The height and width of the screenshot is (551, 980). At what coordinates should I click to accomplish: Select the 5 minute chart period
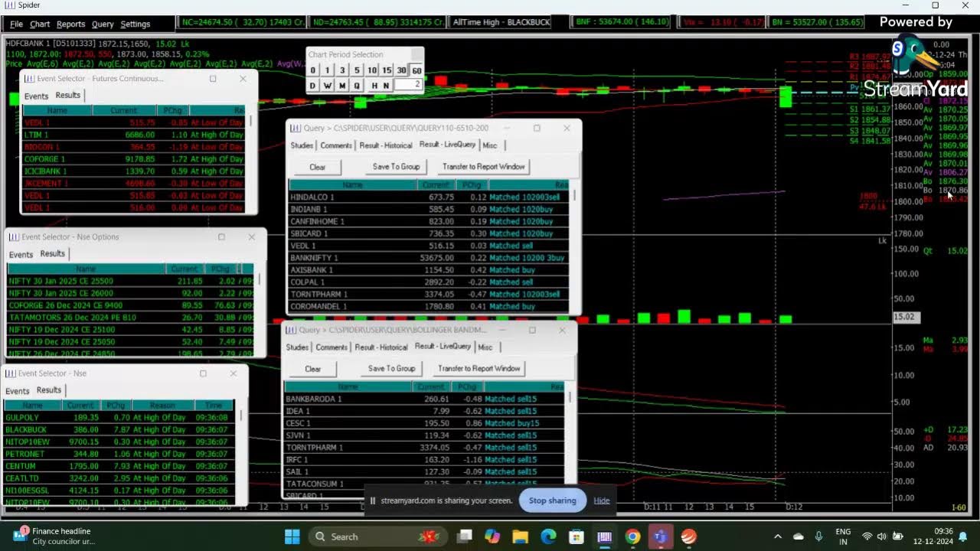[x=357, y=70]
